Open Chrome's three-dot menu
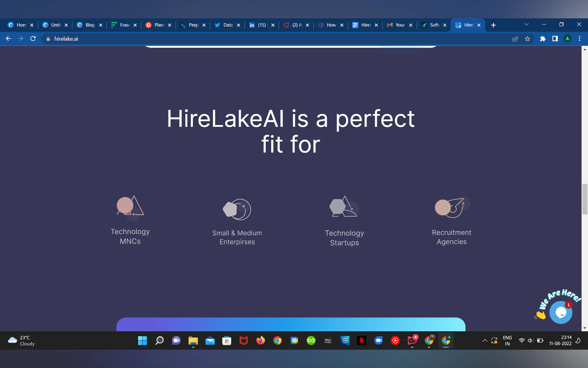This screenshot has width=588, height=368. tap(579, 39)
